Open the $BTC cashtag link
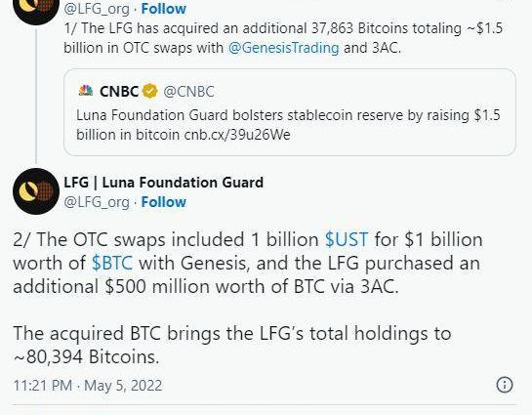Screen dimensions: 532x415 coord(112,263)
